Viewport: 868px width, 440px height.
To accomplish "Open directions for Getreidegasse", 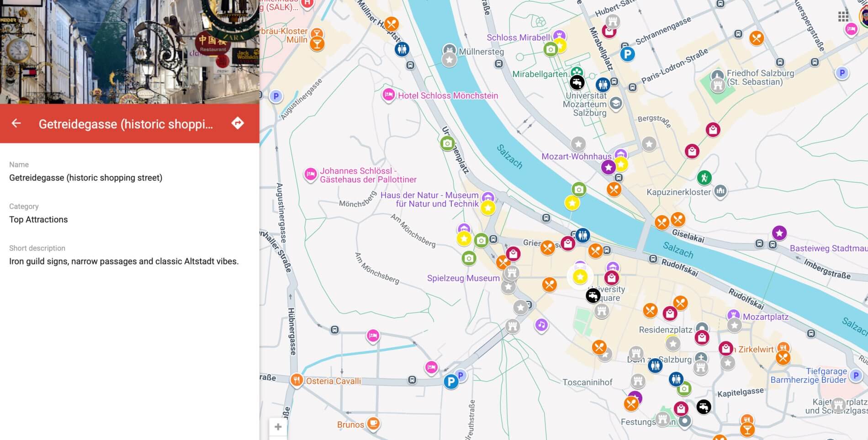I will 238,123.
